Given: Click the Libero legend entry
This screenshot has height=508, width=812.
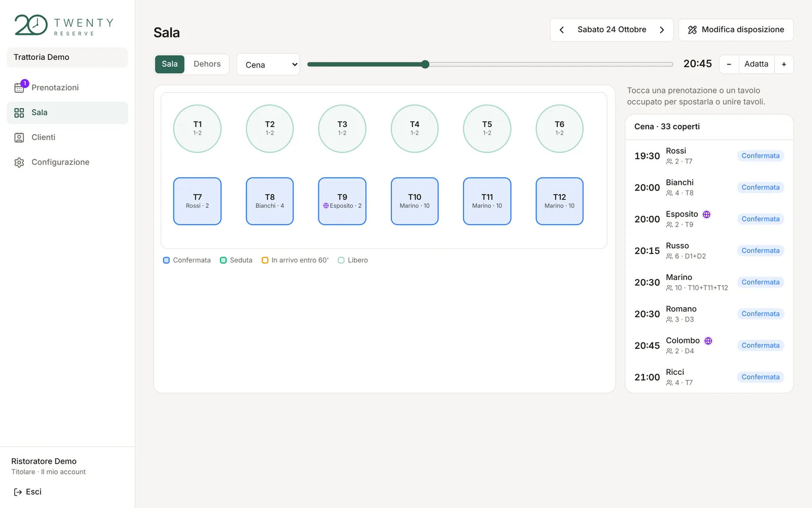Looking at the screenshot, I should pyautogui.click(x=353, y=260).
